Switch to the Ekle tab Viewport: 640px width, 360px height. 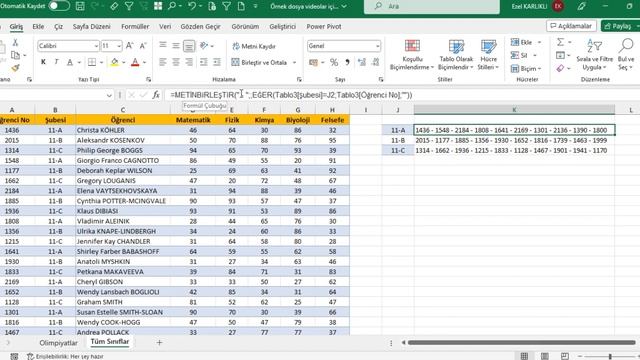(38, 27)
